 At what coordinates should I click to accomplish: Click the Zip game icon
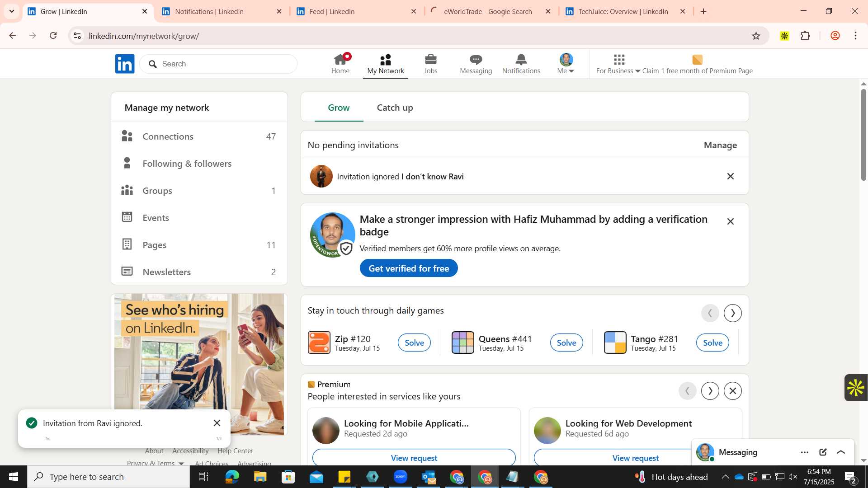[x=319, y=343]
